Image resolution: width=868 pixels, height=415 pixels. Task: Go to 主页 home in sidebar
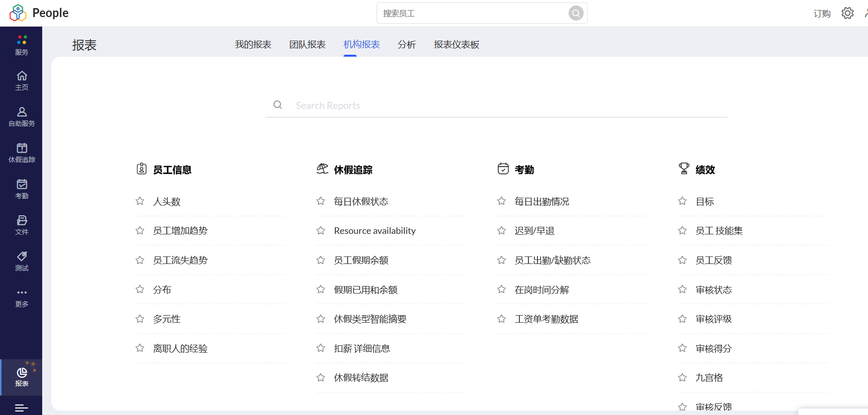(22, 80)
